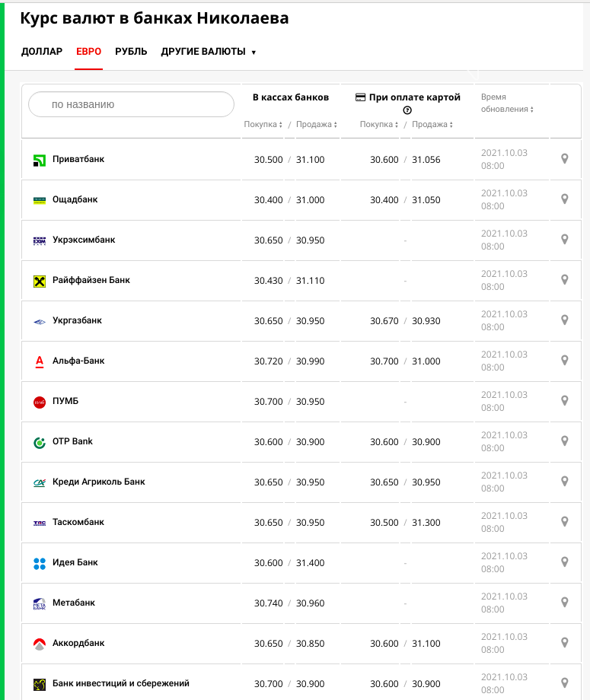Viewport: 590px width, 700px height.
Task: Click the Райффайзен Банк yellow logo
Action: [x=40, y=282]
